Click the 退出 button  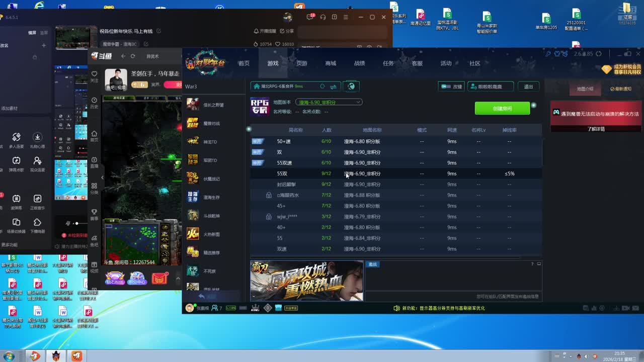528,86
